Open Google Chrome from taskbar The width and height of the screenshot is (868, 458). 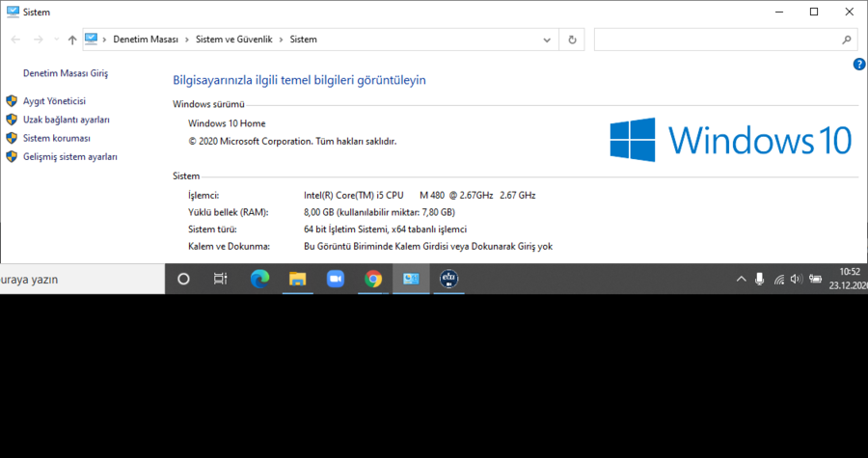[373, 280]
